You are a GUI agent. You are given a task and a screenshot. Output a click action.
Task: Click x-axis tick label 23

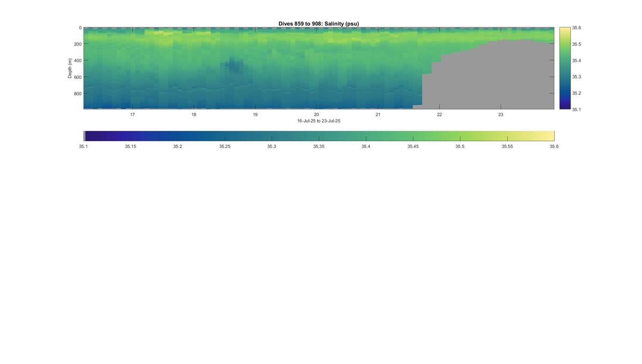tap(501, 115)
